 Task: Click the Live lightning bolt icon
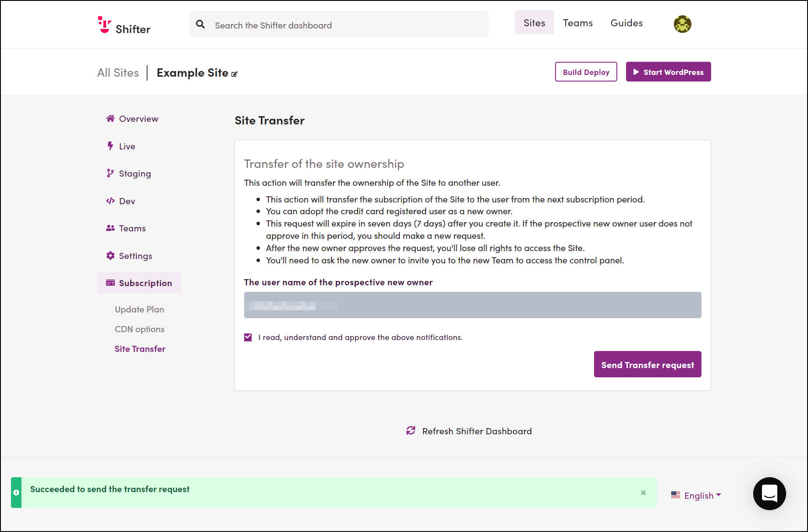[110, 146]
